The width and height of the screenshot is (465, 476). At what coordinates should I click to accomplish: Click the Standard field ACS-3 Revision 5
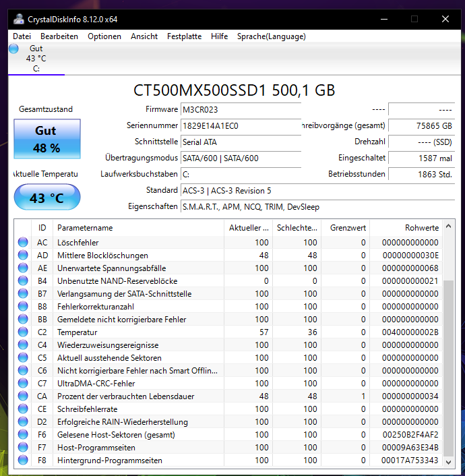point(318,191)
